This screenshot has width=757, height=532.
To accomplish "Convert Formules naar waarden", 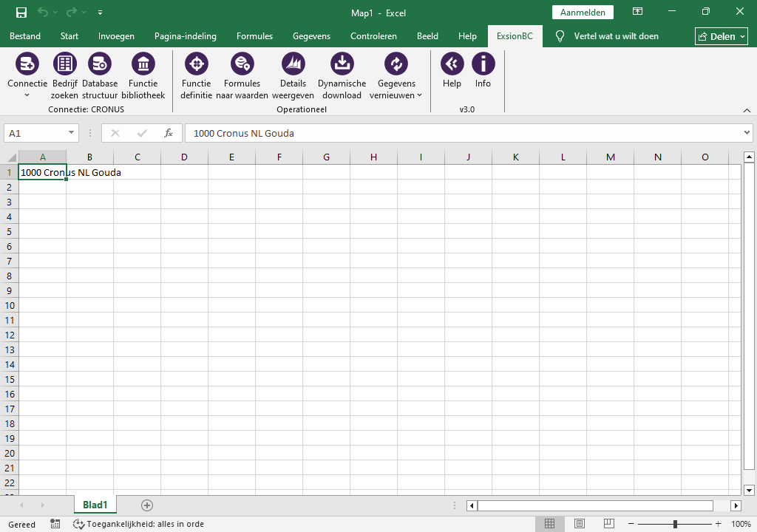I will pyautogui.click(x=242, y=64).
